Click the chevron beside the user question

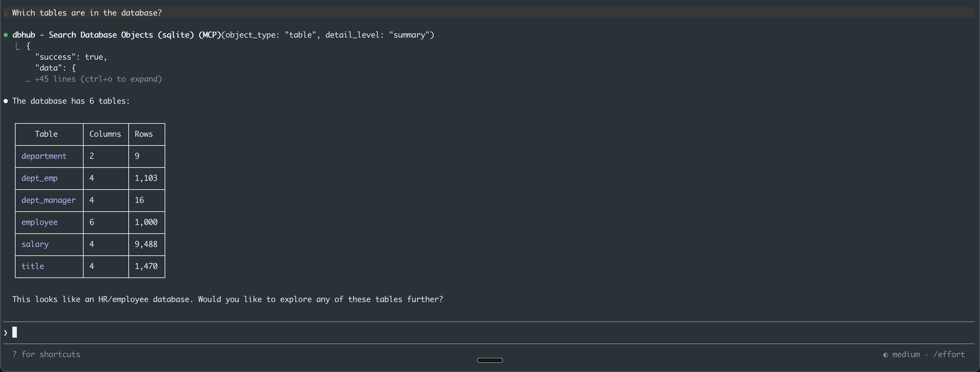[5, 13]
